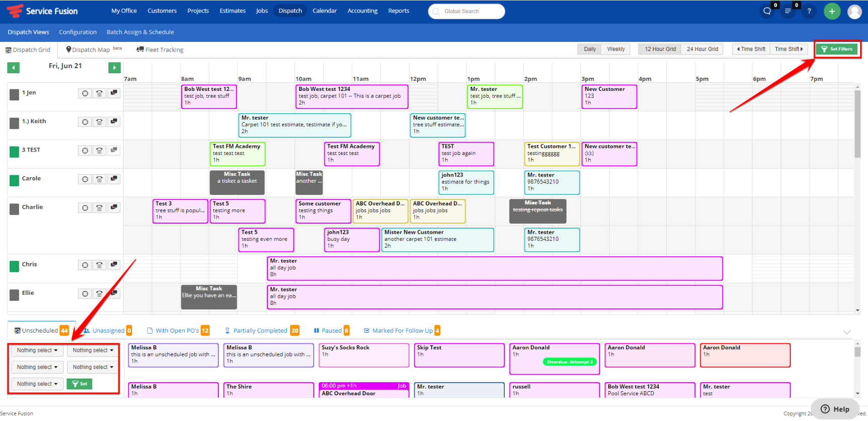Focus the Global Search field

467,11
